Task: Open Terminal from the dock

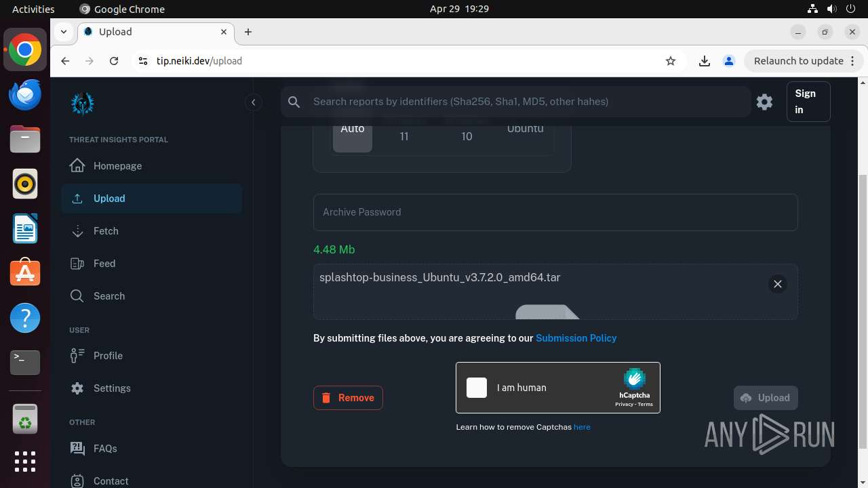Action: [25, 363]
